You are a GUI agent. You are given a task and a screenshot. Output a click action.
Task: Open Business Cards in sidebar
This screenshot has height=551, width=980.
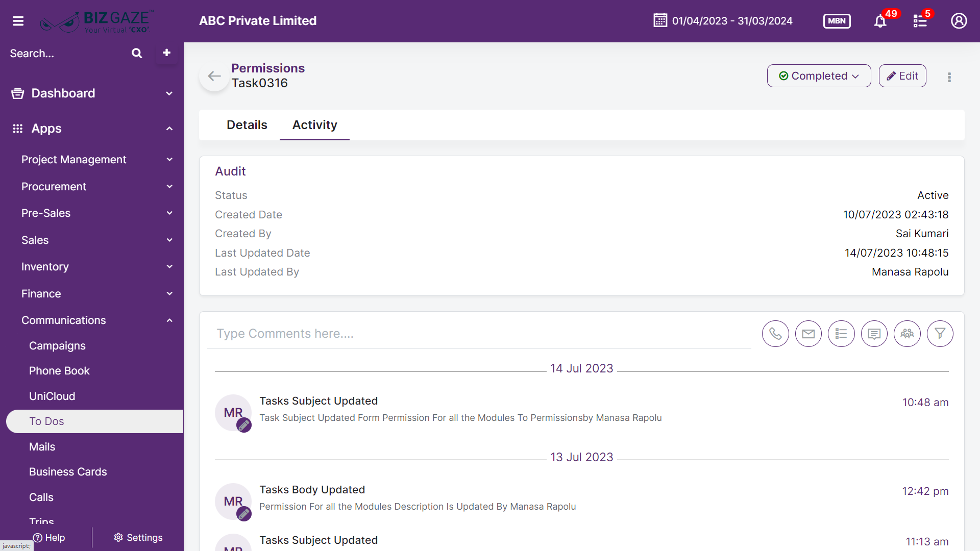click(68, 472)
